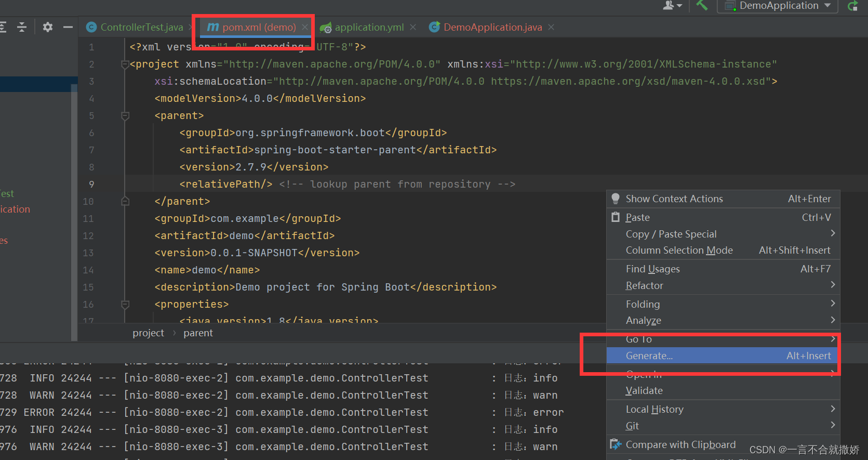Open the project panel settings gear

pos(48,27)
